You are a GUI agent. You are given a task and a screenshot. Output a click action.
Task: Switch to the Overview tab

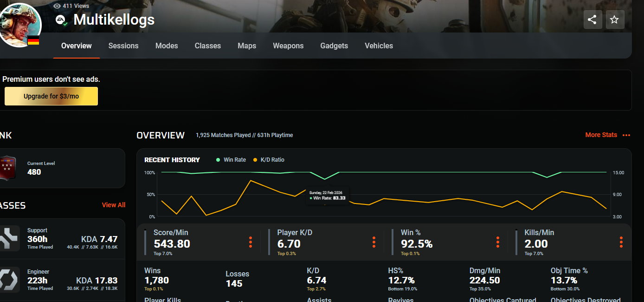[77, 46]
